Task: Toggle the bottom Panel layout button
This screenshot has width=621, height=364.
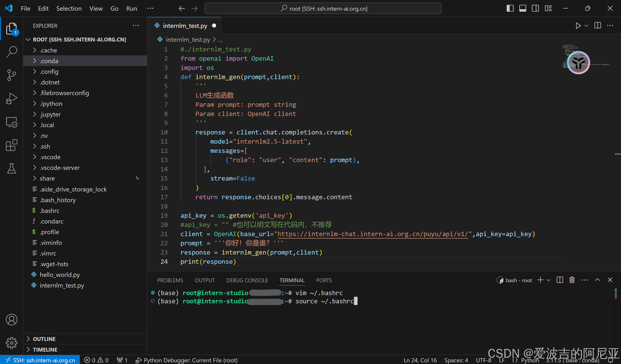Action: tap(523, 8)
